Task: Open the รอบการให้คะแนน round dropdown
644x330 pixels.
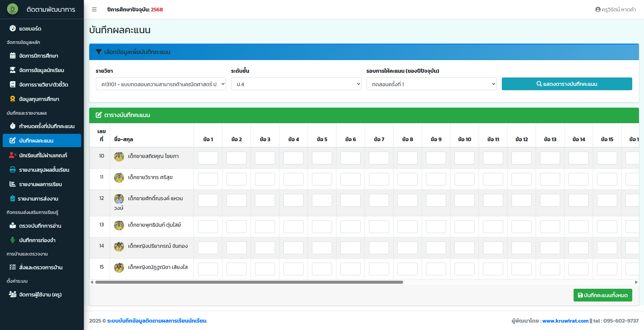Action: click(x=431, y=84)
